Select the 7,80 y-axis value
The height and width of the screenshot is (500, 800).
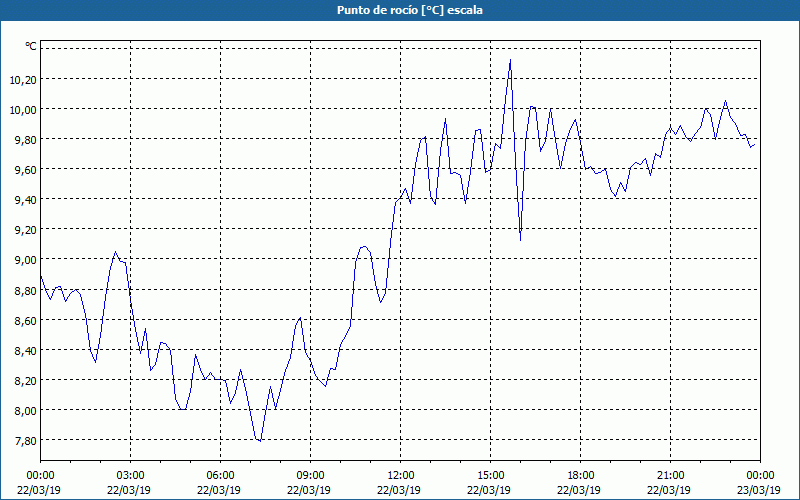pos(27,441)
